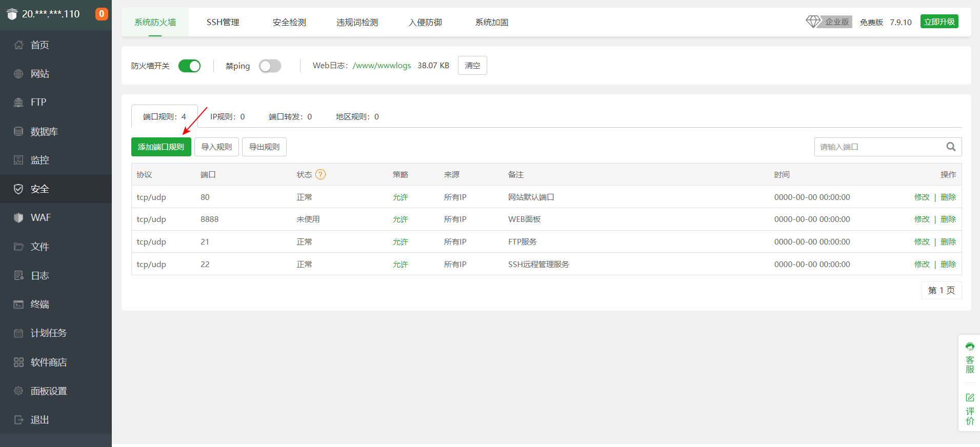Image resolution: width=980 pixels, height=447 pixels.
Task: Click the 立即升级 upgrade button
Action: point(939,22)
